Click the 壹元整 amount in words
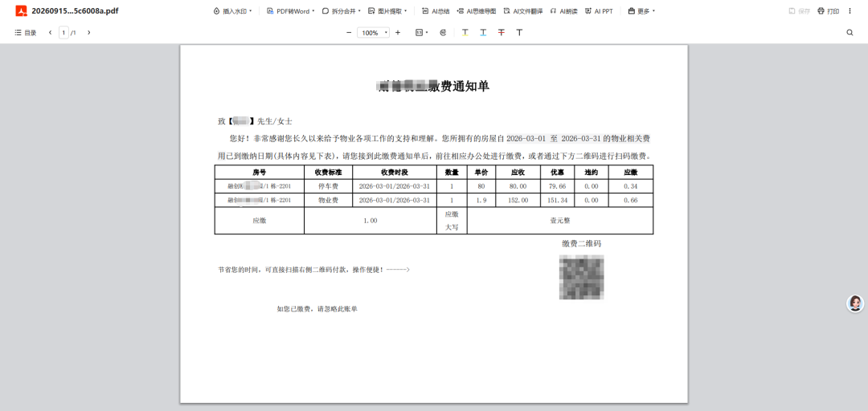This screenshot has width=868, height=411. tap(559, 220)
